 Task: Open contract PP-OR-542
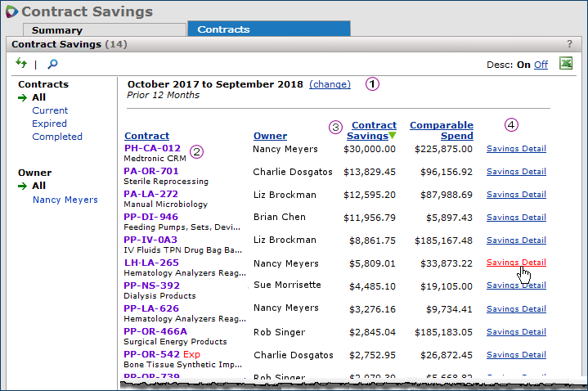[x=151, y=354]
